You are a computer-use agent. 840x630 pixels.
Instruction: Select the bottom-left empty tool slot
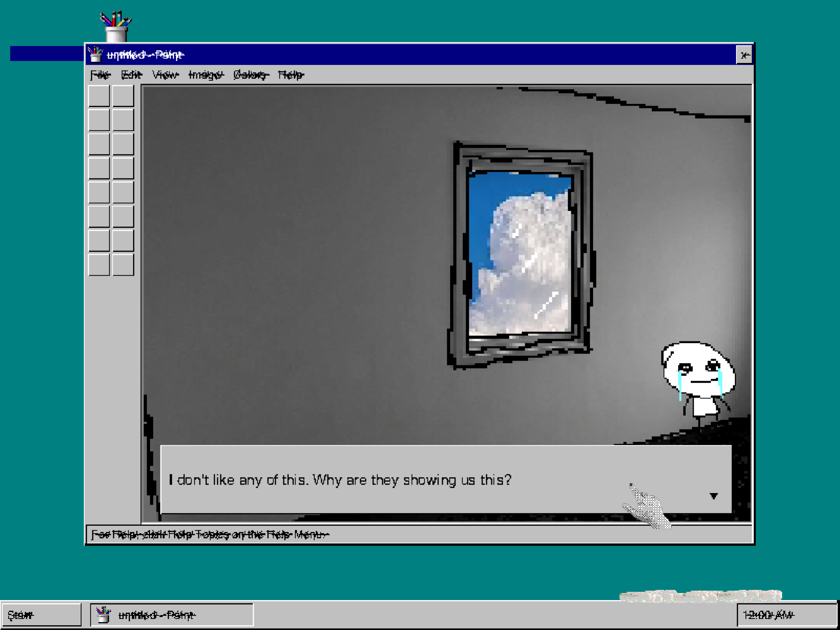coord(99,265)
